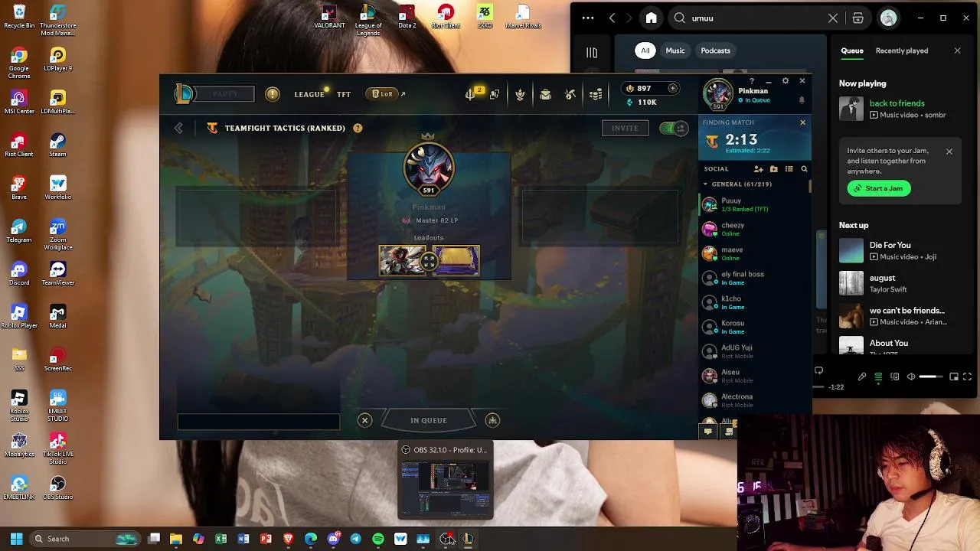Image resolution: width=980 pixels, height=551 pixels.
Task: Open Spotify lyrics microphone icon
Action: pyautogui.click(x=862, y=377)
